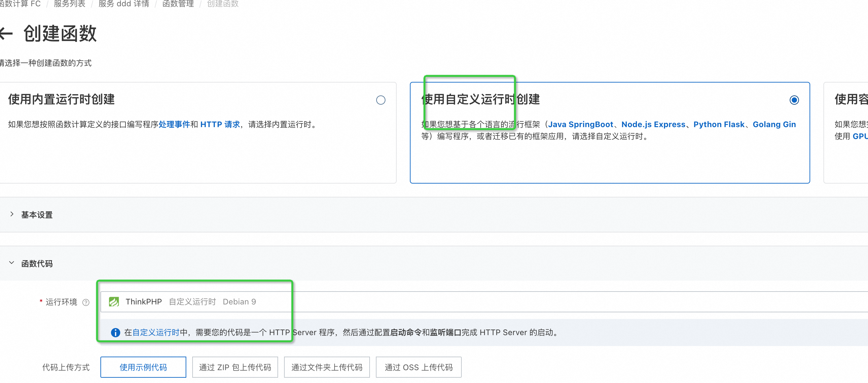Collapse the 函数代码 section
Image resolution: width=868 pixels, height=383 pixels.
(x=12, y=263)
